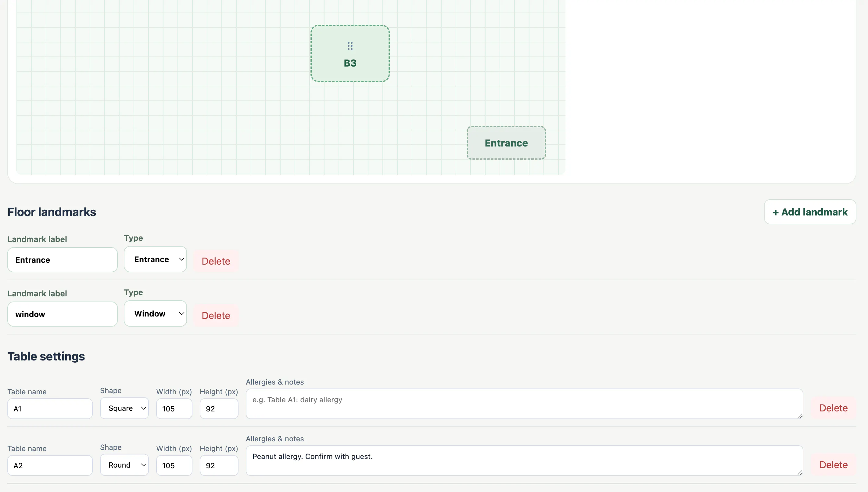Screen dimensions: 868x492
Task: Click the resize grip of A1 notes box
Action: click(x=800, y=416)
